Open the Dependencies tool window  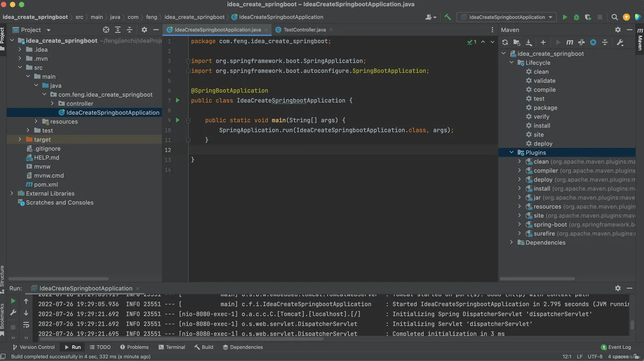[243, 347]
